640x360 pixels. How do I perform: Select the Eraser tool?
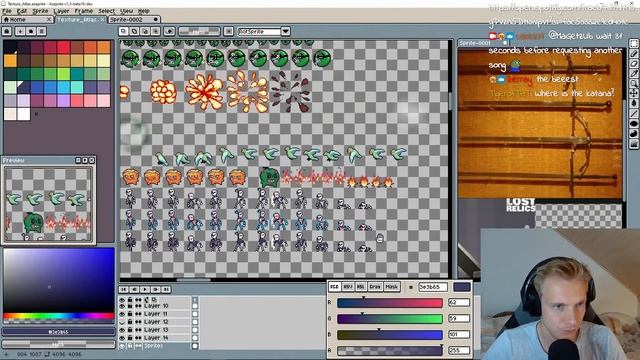(634, 64)
